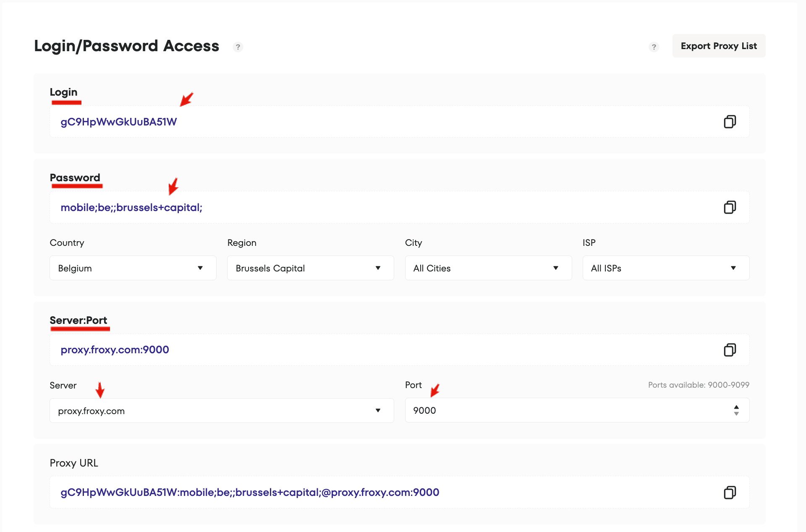Select the proxy.froxy.com:9000 server text
The width and height of the screenshot is (806, 532).
pyautogui.click(x=115, y=350)
